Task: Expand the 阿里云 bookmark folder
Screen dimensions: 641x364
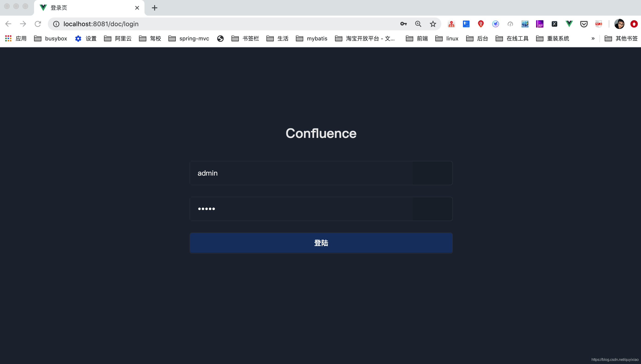Action: tap(118, 39)
